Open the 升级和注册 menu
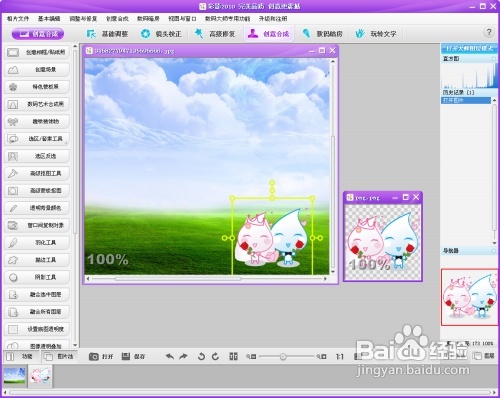The width and height of the screenshot is (500, 398). [273, 19]
